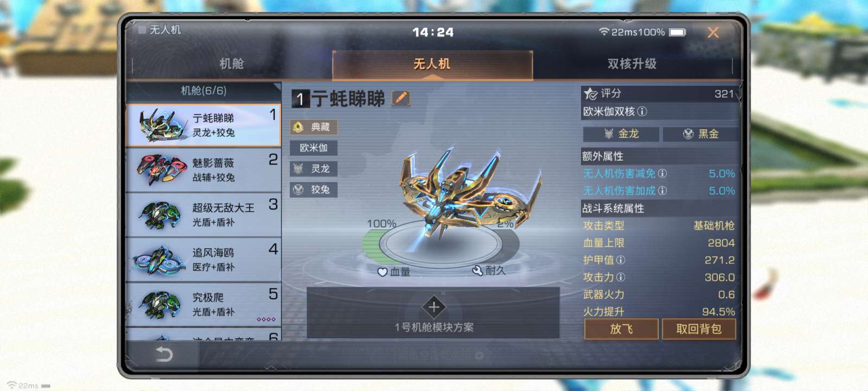The height and width of the screenshot is (391, 868).
Task: Switch to the 双核升级 tab
Action: pos(632,64)
